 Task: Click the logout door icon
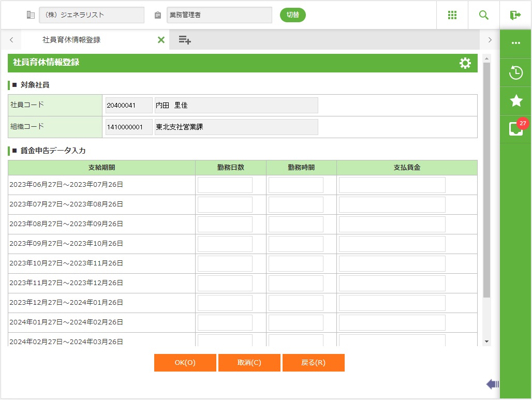(x=515, y=15)
